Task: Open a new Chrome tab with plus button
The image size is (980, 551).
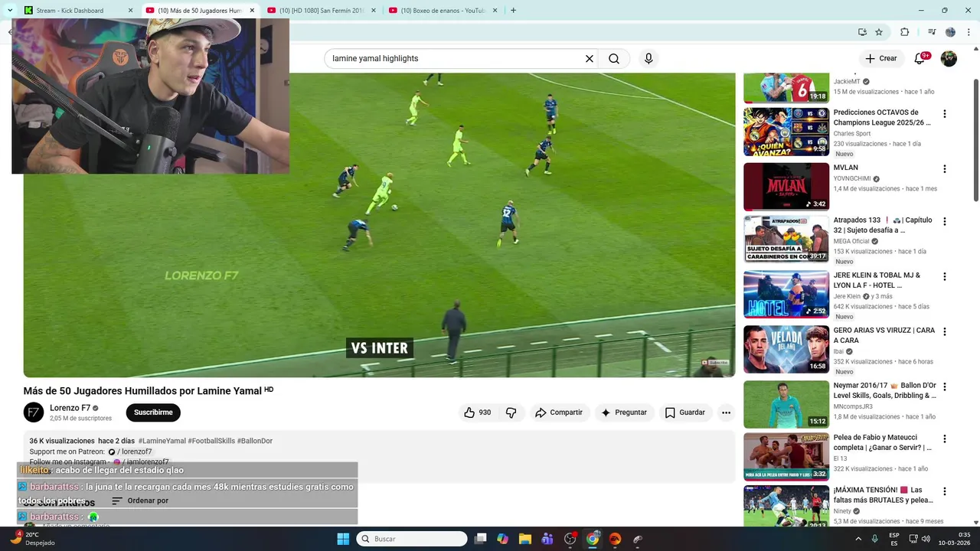Action: point(513,10)
